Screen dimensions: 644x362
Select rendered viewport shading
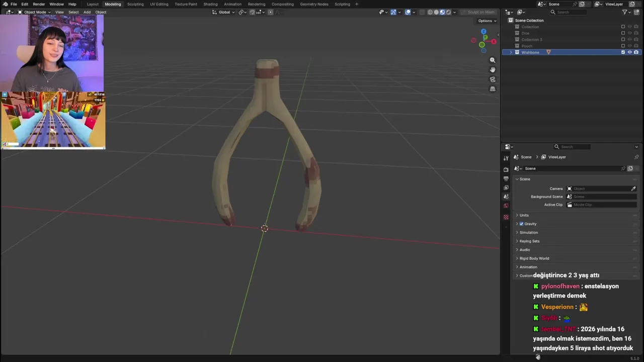[x=448, y=12]
